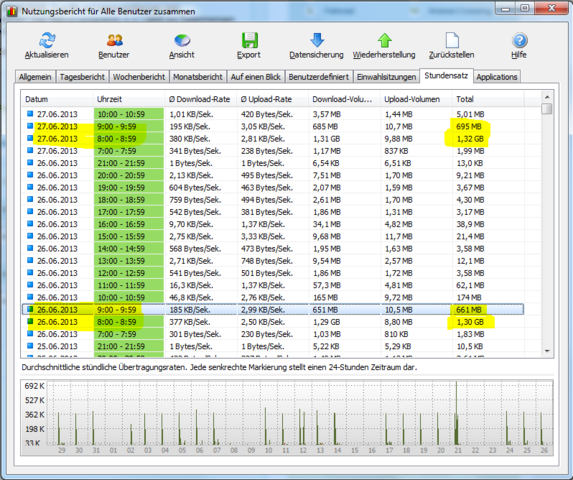This screenshot has height=480, width=573.
Task: Switch to the Tagesbericht tab
Action: click(x=82, y=77)
